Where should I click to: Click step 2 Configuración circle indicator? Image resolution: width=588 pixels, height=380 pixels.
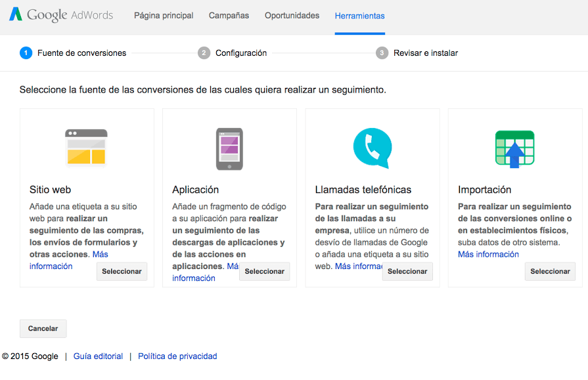click(204, 53)
